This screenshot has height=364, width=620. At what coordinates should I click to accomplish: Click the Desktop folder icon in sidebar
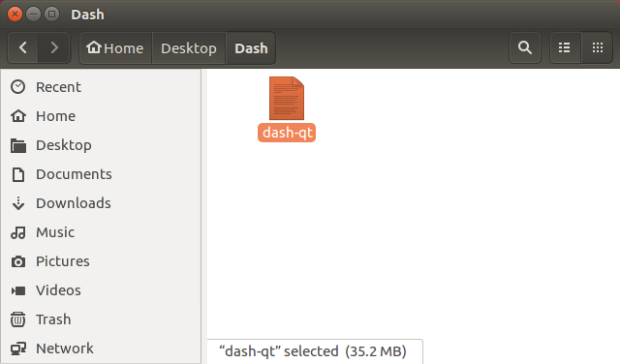pos(17,145)
